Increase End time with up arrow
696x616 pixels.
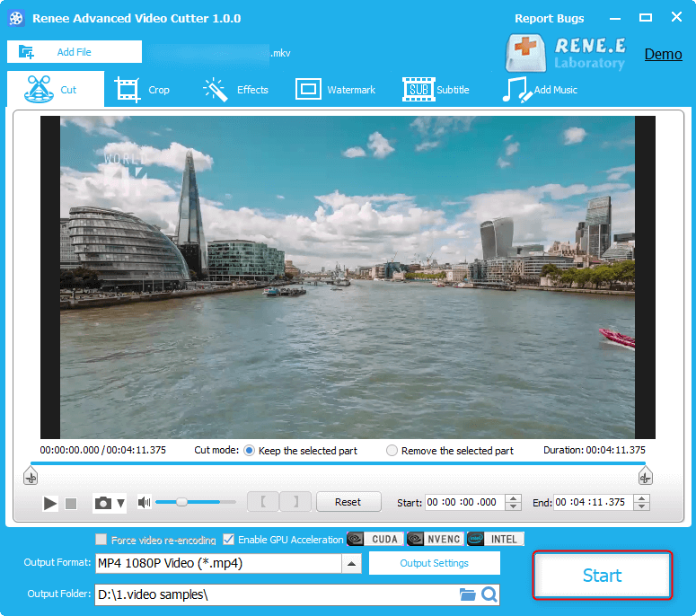(x=642, y=498)
